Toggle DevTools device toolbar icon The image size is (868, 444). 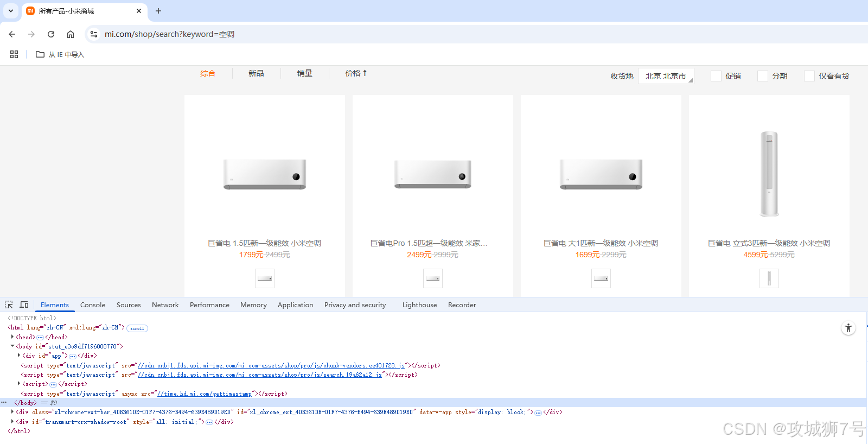point(24,305)
